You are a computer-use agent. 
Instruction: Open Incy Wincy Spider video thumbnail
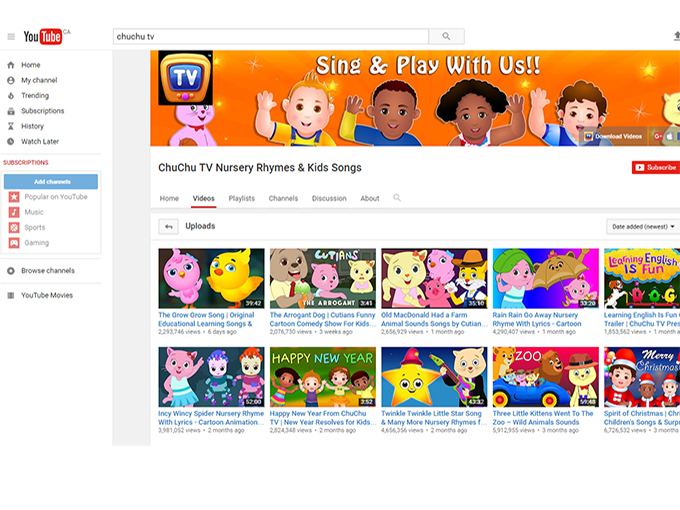[x=211, y=377]
